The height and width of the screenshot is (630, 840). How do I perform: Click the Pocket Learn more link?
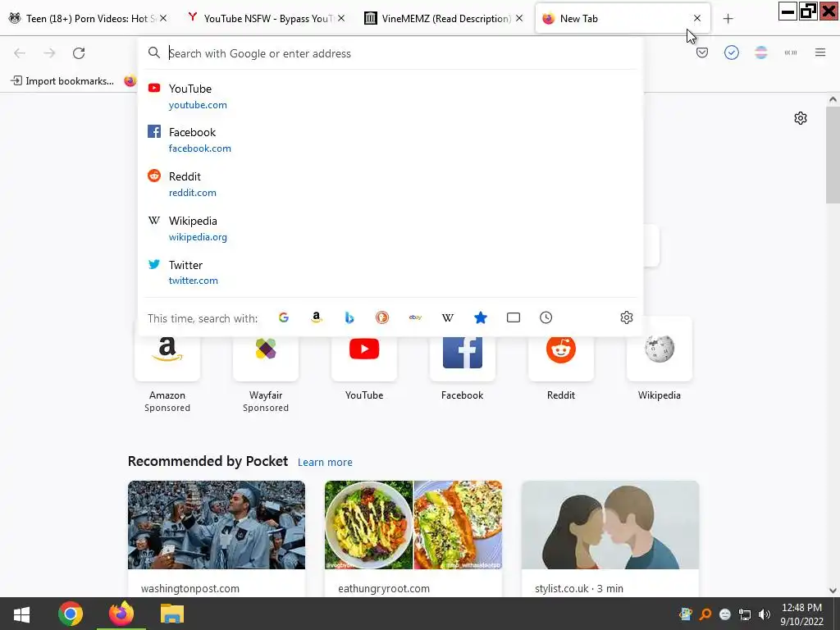(325, 463)
